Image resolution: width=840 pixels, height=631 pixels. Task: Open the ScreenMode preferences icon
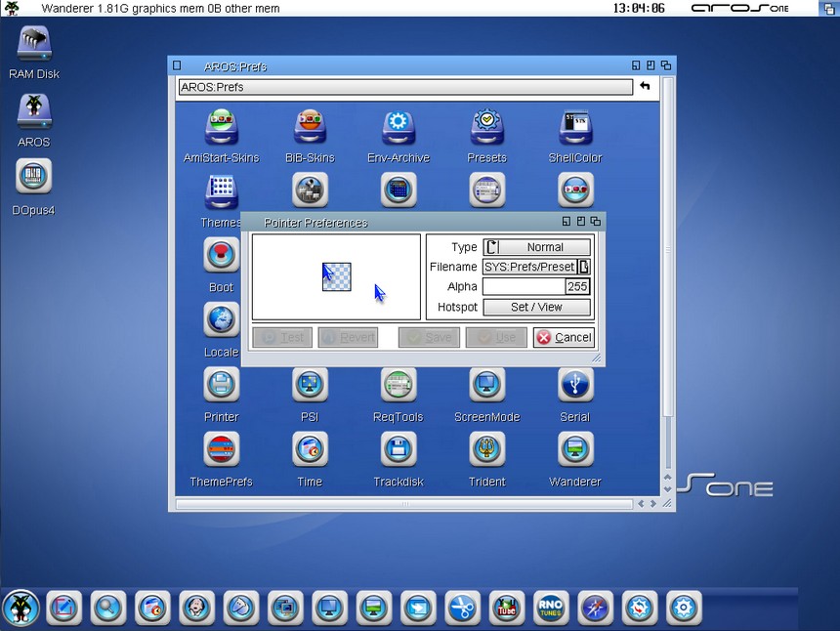click(486, 385)
